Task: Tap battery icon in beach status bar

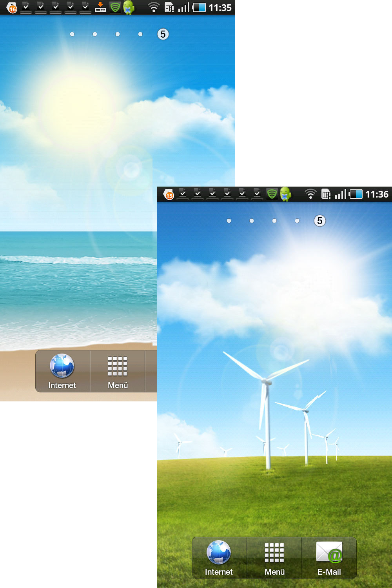Action: 199,7
